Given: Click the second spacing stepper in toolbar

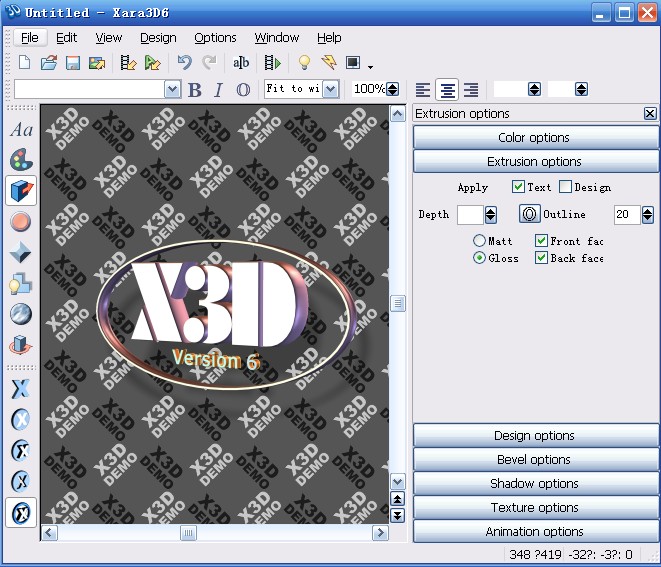Looking at the screenshot, I should 581,89.
